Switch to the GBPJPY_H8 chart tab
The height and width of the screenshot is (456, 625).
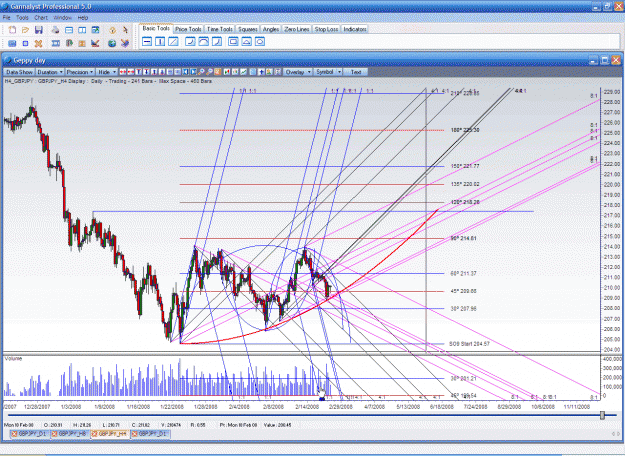point(70,434)
